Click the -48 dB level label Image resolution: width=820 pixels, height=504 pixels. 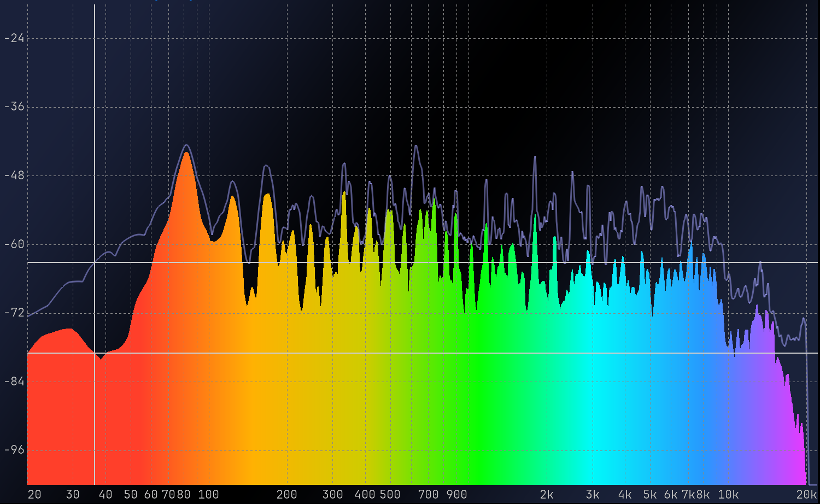point(14,175)
